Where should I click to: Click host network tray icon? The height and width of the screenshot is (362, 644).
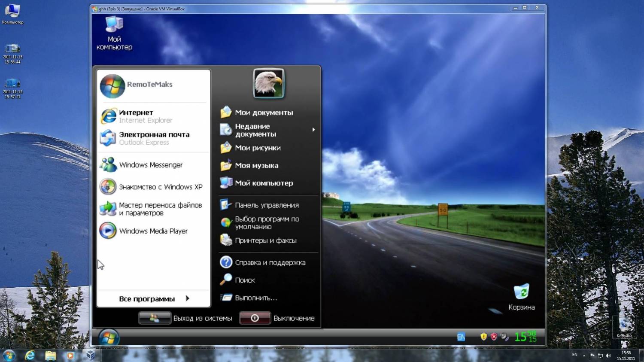(x=601, y=356)
